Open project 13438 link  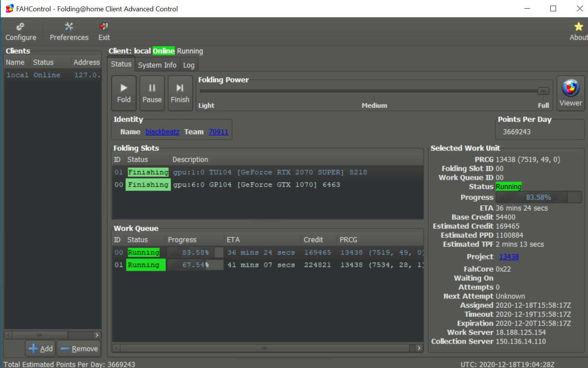(509, 257)
